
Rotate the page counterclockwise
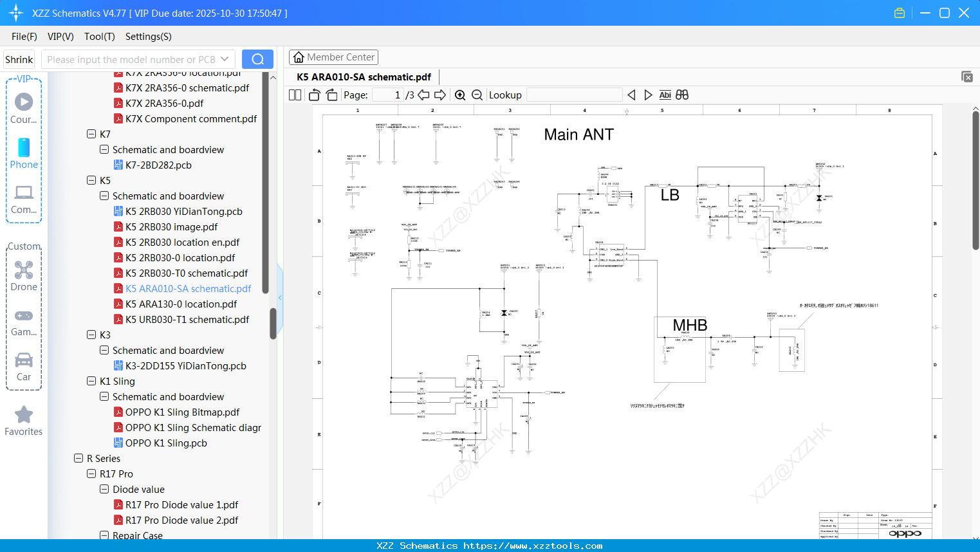point(314,95)
